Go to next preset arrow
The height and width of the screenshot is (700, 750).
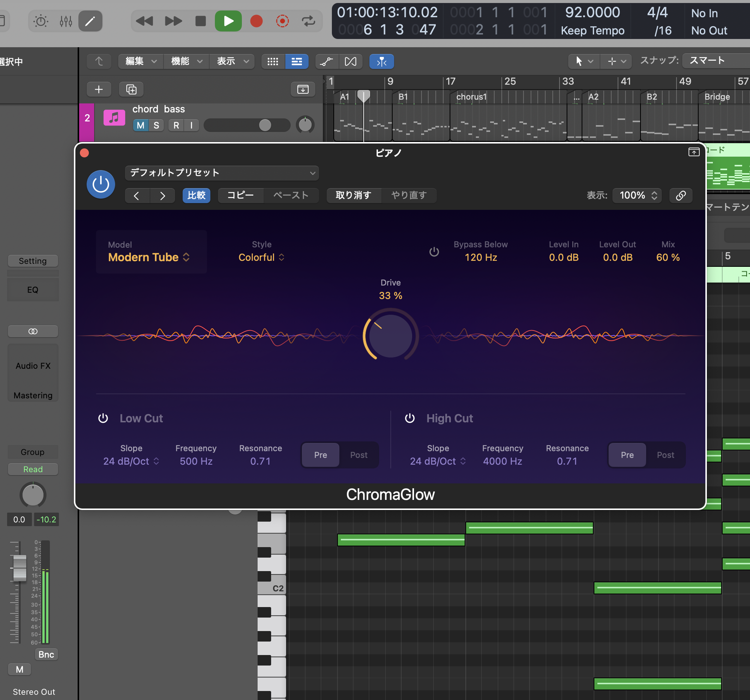point(162,196)
